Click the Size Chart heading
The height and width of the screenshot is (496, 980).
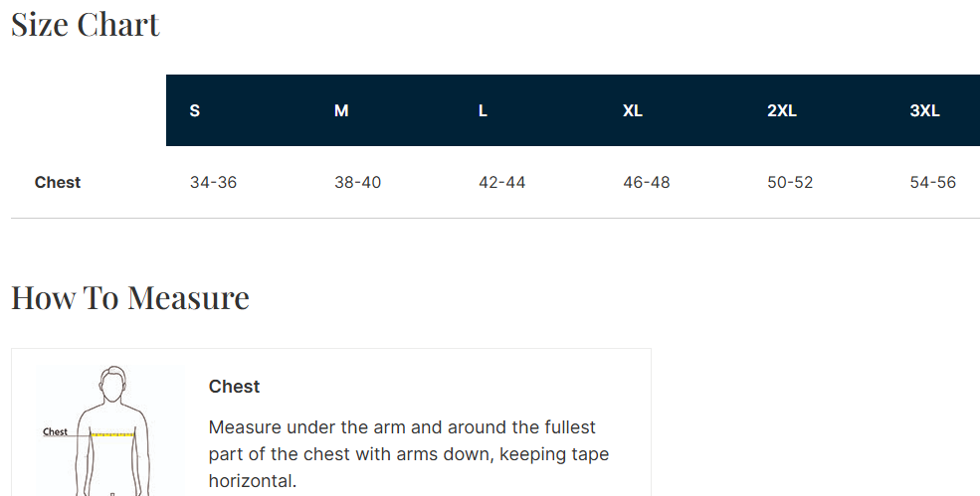pyautogui.click(x=86, y=25)
